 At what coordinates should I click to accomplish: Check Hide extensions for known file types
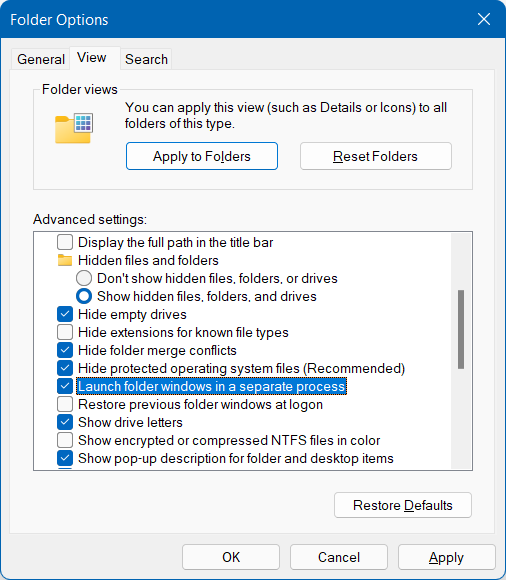pyautogui.click(x=65, y=332)
